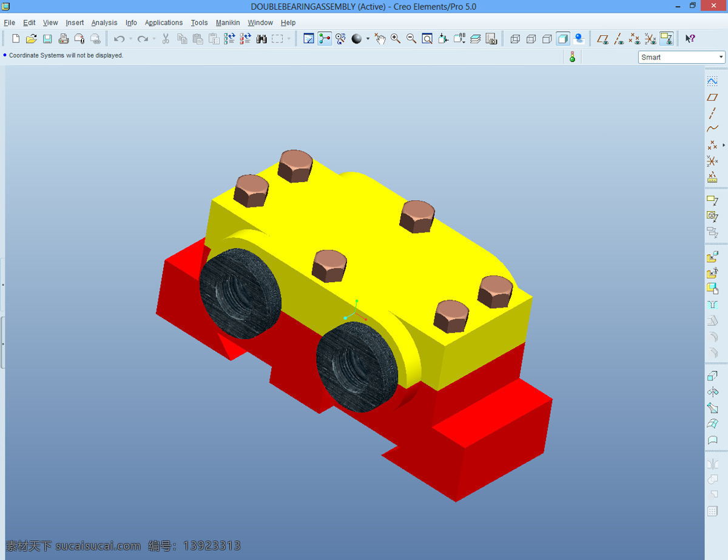728x560 pixels.
Task: Expand the Redo history dropdown arrow
Action: click(x=154, y=39)
